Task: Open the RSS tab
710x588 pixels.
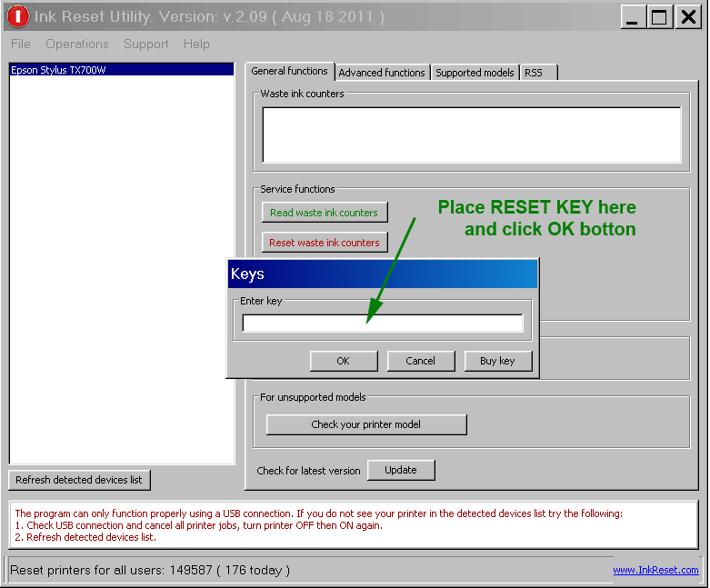Action: tap(538, 73)
